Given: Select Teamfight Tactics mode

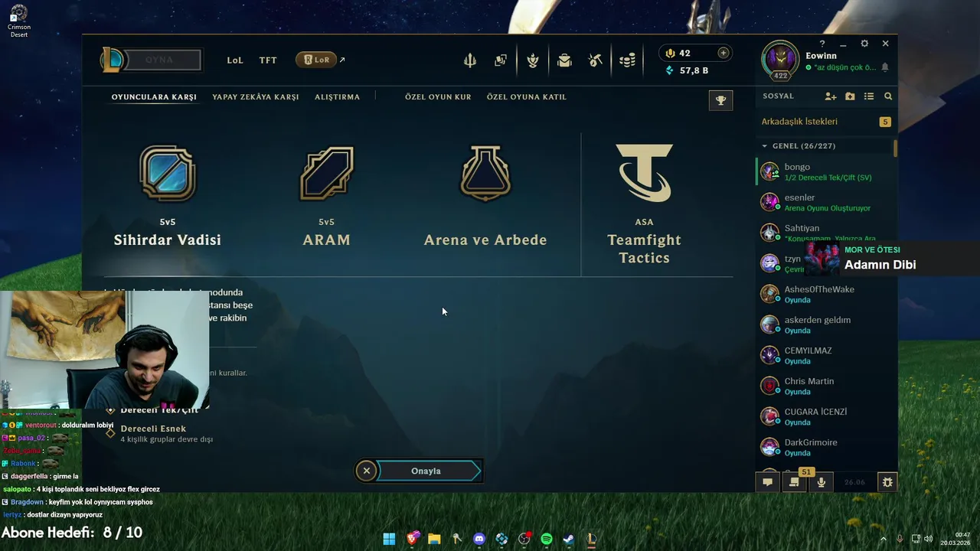Looking at the screenshot, I should point(644,205).
